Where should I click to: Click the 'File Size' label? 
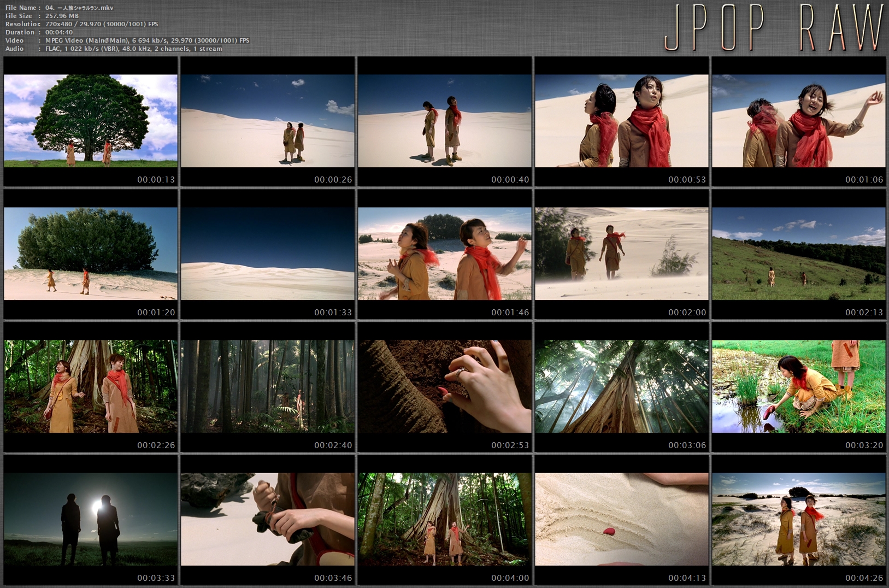(x=19, y=16)
